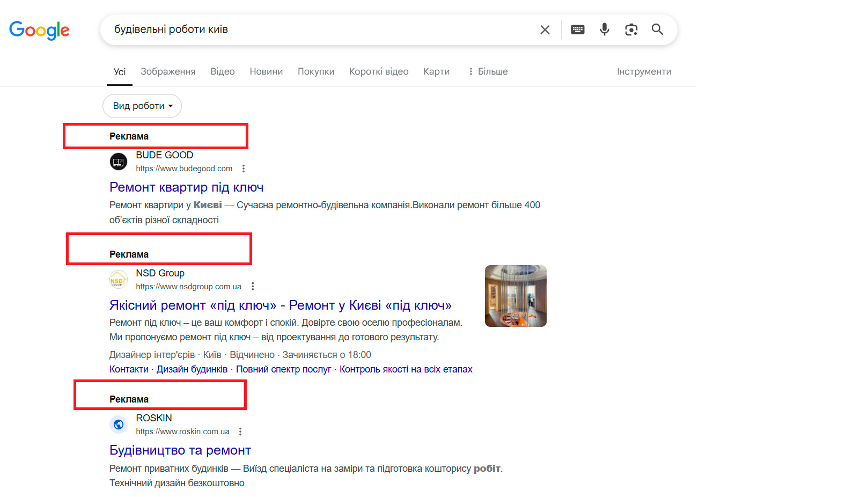The height and width of the screenshot is (497, 868).
Task: Clear the search query with X icon
Action: [545, 30]
